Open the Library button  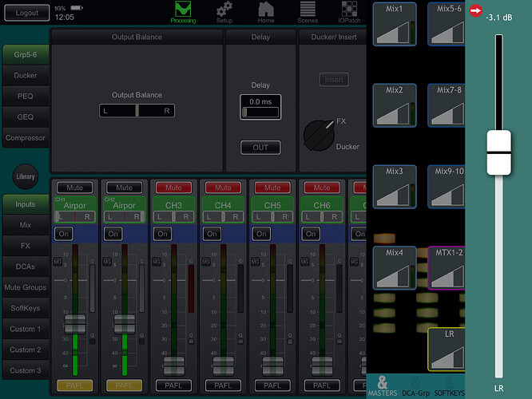tap(26, 176)
